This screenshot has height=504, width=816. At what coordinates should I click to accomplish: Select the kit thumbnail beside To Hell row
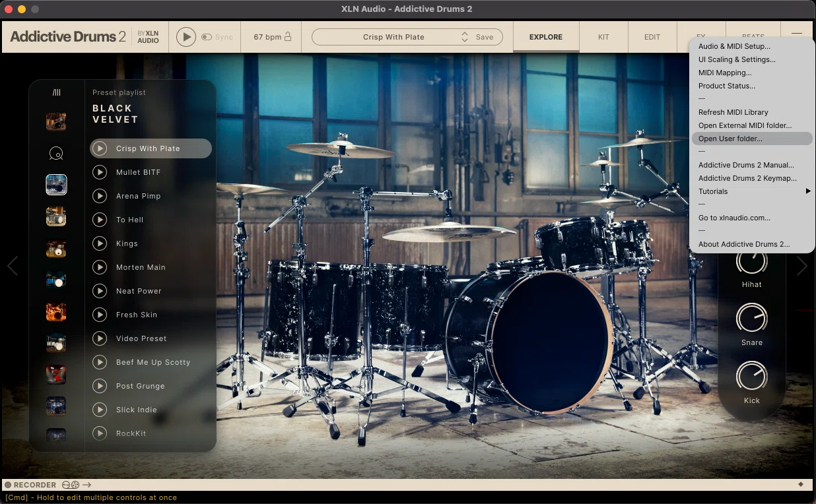(x=56, y=216)
